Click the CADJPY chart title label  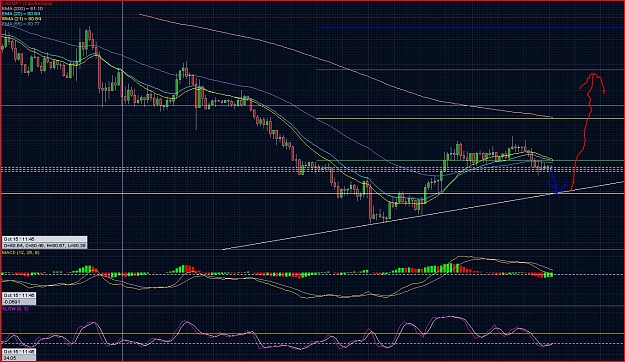[x=27, y=3]
